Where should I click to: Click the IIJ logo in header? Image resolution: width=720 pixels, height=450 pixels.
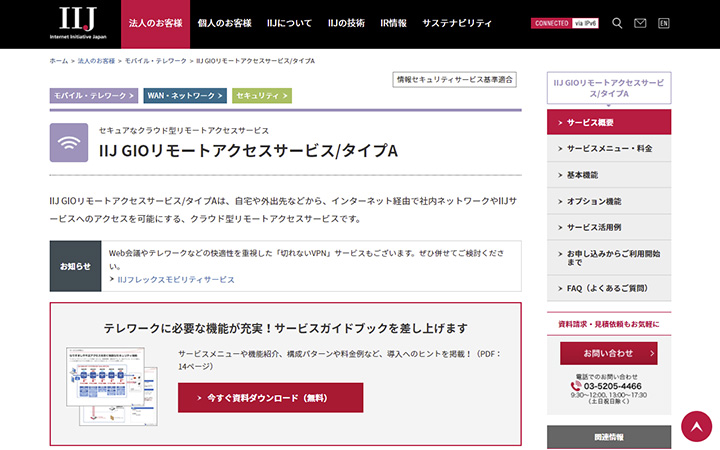coord(78,22)
